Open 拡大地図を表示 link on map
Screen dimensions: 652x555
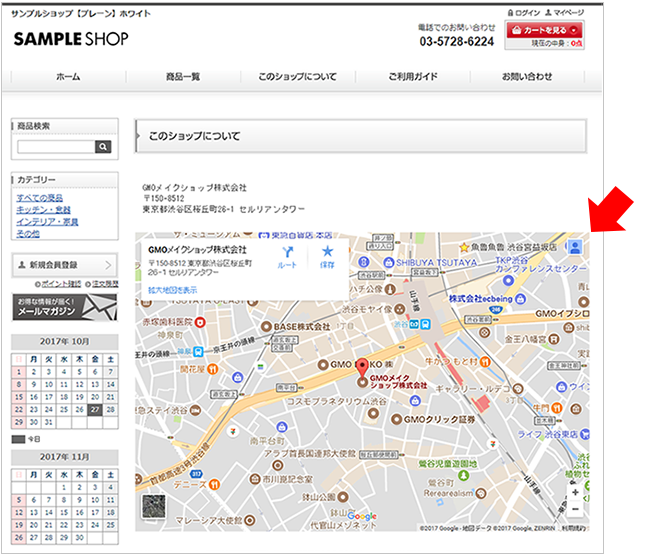[x=172, y=290]
